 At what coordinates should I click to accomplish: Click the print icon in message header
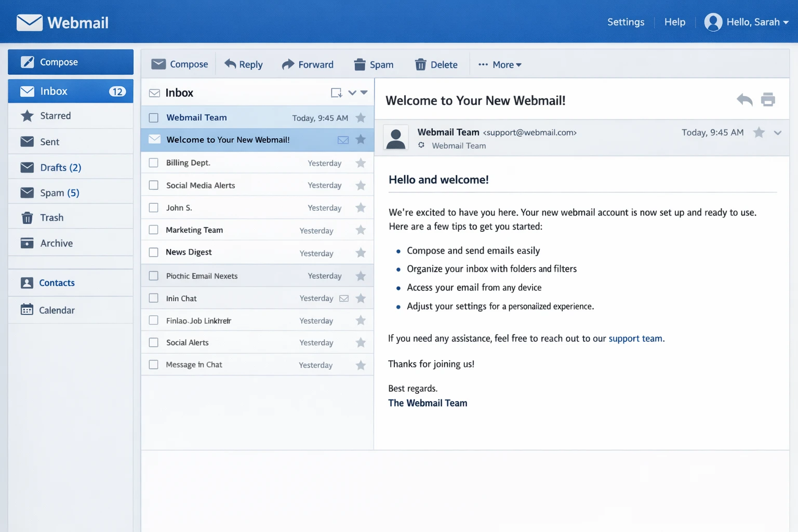tap(768, 100)
